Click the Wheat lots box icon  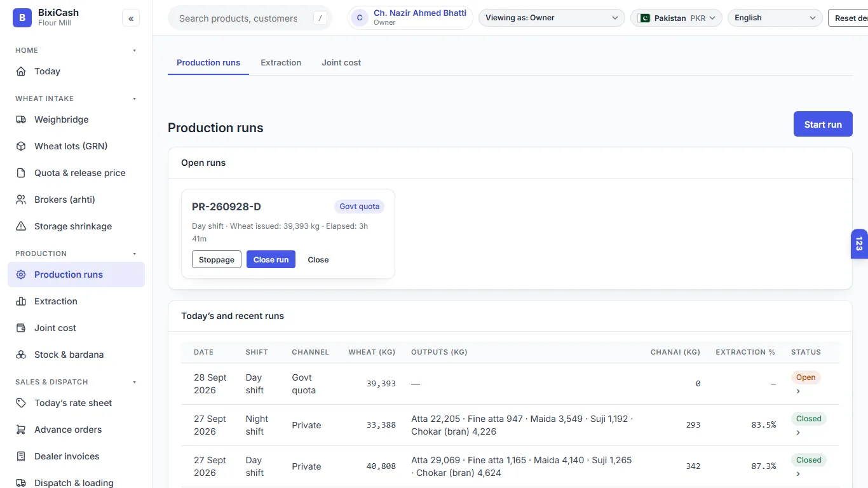coord(21,146)
